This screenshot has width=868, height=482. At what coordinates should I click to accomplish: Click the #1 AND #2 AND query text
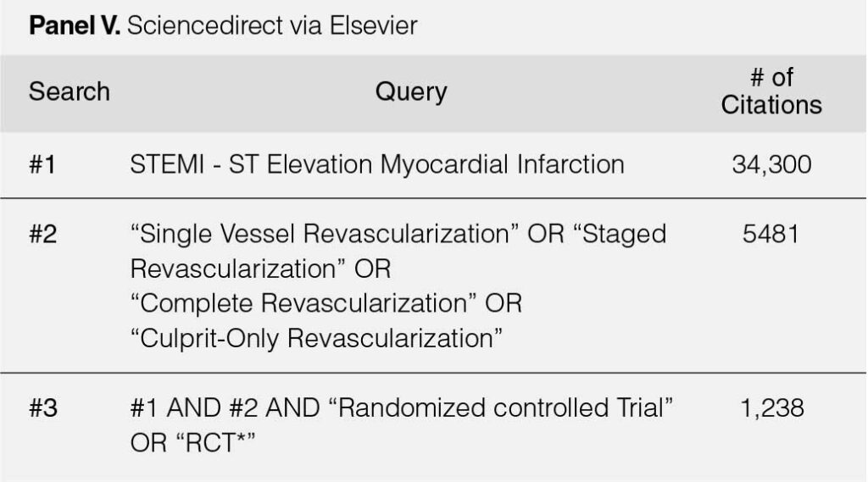(225, 408)
